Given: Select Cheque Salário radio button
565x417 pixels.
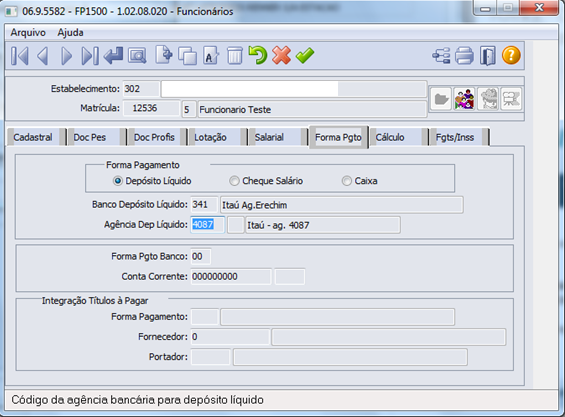Looking at the screenshot, I should [x=234, y=181].
